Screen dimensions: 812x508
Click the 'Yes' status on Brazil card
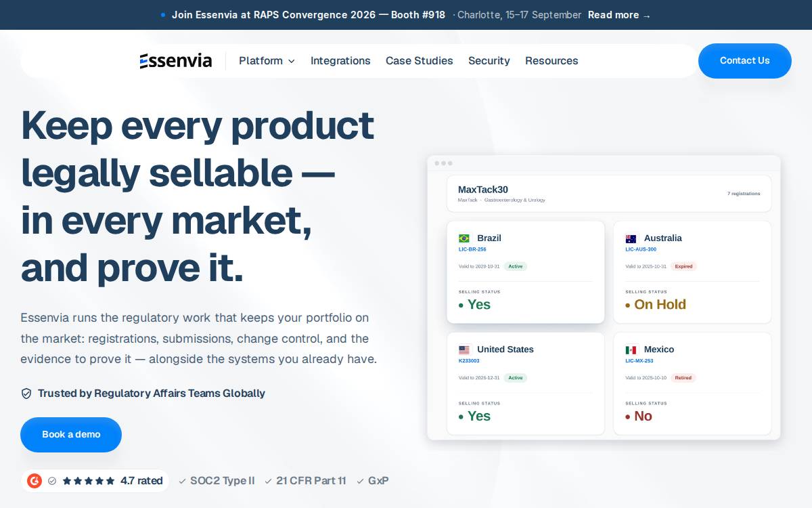coord(474,305)
